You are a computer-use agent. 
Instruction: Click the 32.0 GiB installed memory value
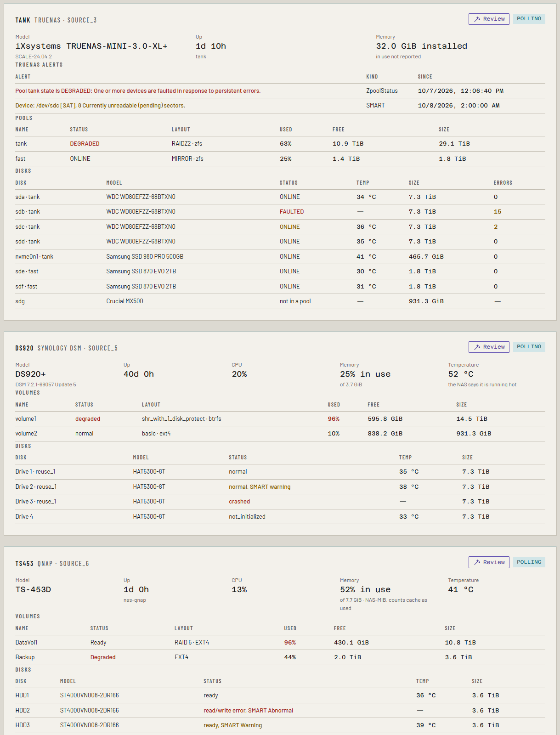coord(421,46)
